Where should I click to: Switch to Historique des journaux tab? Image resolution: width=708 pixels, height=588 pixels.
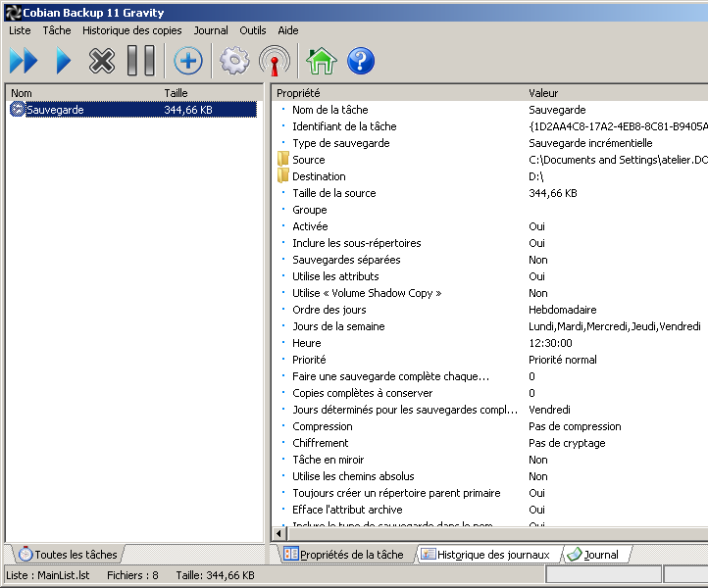tap(491, 555)
